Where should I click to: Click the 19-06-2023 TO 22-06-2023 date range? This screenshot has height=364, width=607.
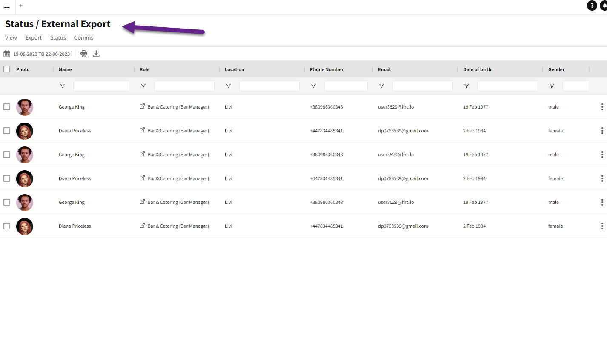tap(41, 54)
